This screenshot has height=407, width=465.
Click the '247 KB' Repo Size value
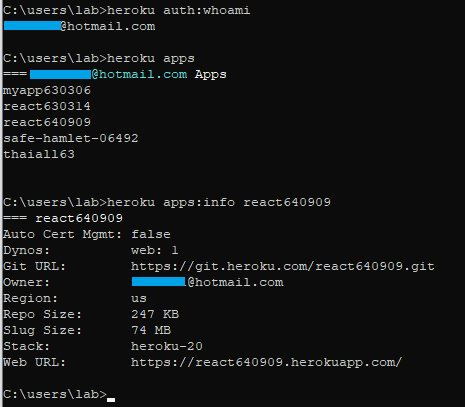tap(155, 314)
